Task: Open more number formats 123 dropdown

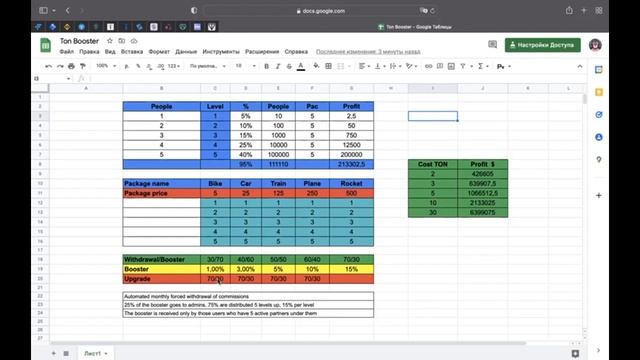Action: (x=174, y=66)
